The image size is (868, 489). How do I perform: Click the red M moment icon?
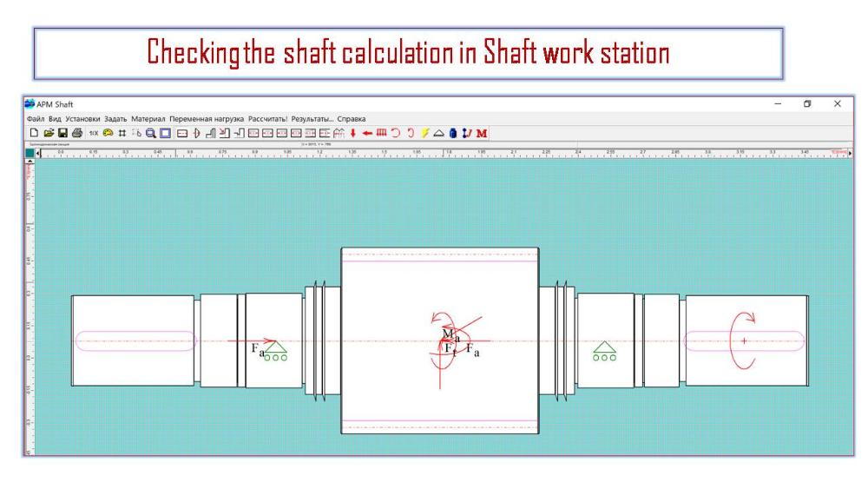pos(482,133)
